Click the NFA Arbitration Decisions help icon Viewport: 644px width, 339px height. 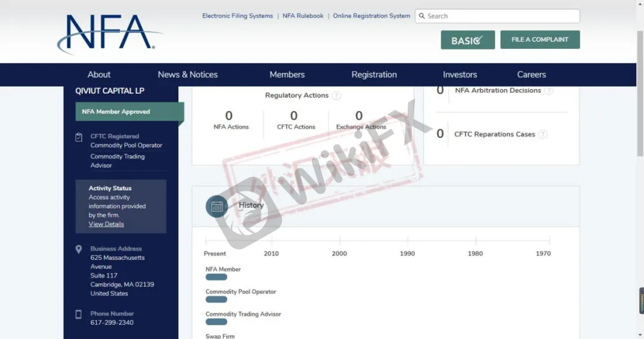549,90
